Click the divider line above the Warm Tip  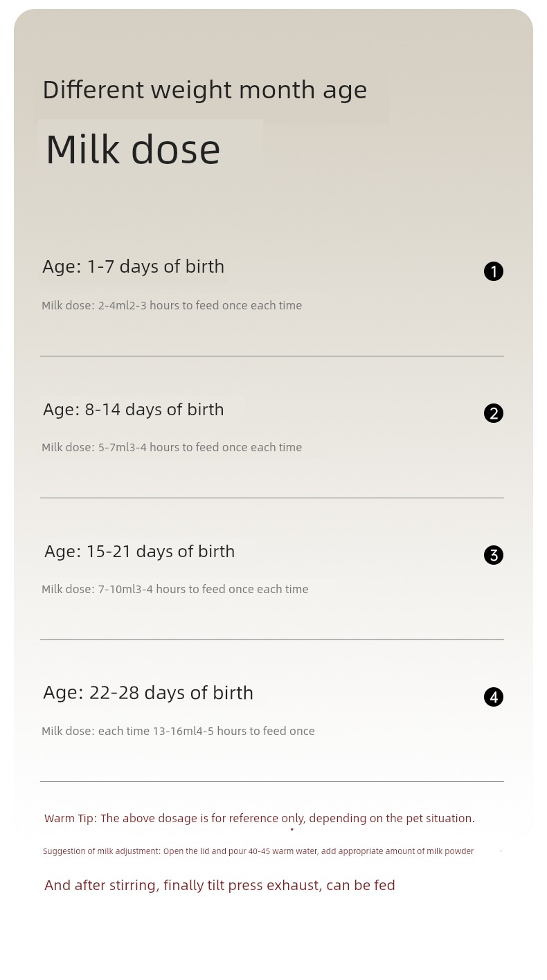coord(272,781)
